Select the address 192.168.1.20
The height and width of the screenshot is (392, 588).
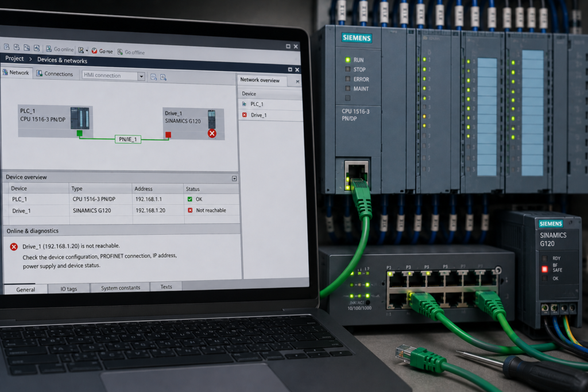(x=150, y=210)
